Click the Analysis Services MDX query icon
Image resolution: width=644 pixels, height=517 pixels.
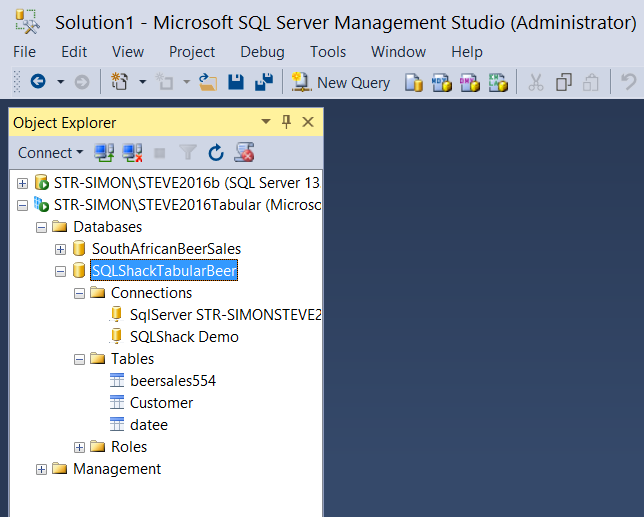coord(441,82)
